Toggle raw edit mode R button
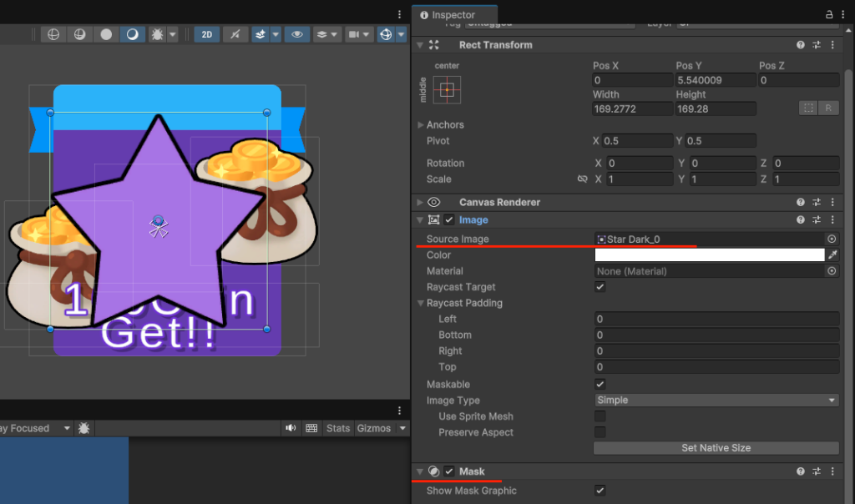Screen dimensions: 855x504 click(829, 108)
